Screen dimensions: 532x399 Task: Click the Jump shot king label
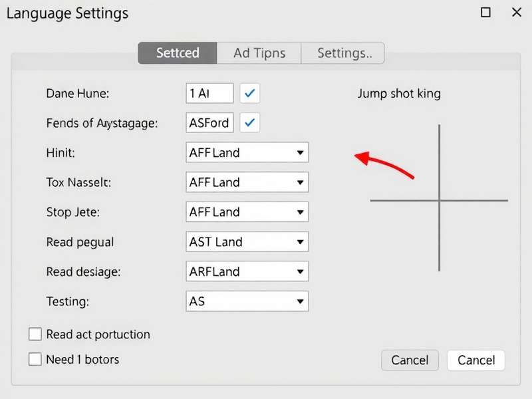coord(399,93)
